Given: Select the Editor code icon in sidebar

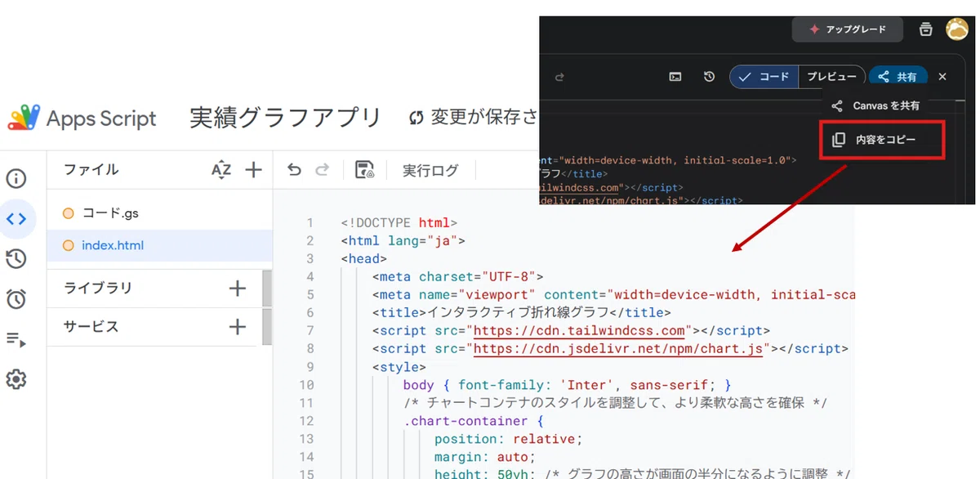Looking at the screenshot, I should tap(16, 219).
